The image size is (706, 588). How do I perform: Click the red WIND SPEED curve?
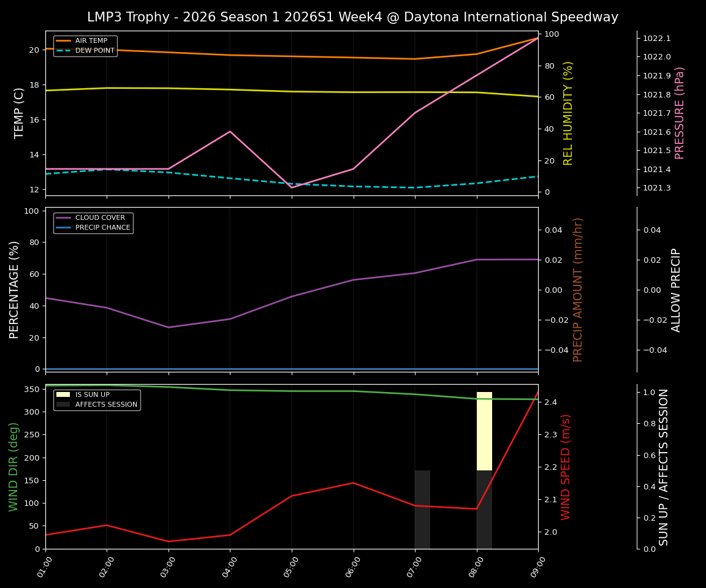(352, 484)
